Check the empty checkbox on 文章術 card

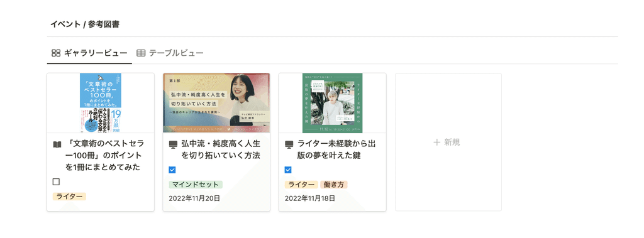56,181
